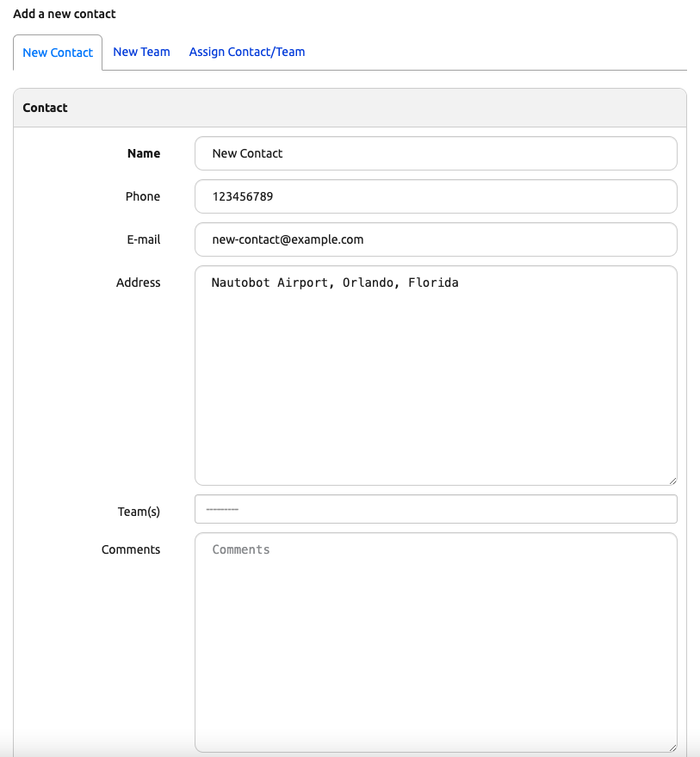Click the Contact section header

click(45, 108)
